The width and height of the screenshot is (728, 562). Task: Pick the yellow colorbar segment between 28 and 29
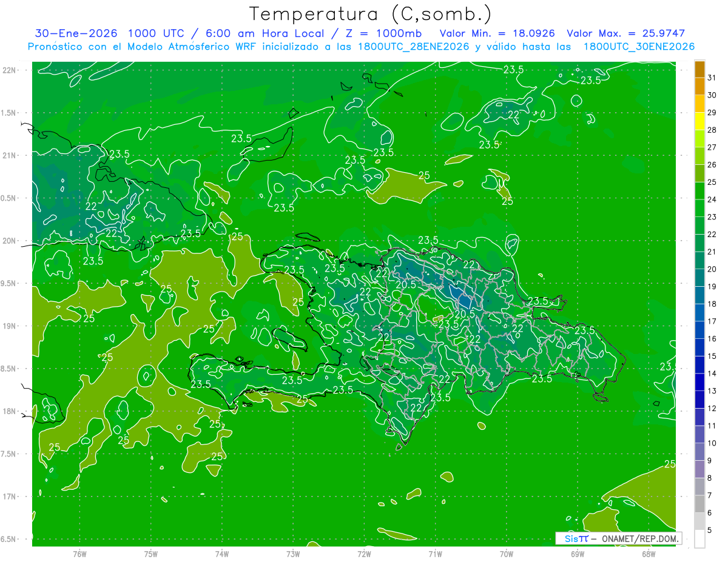(x=699, y=121)
